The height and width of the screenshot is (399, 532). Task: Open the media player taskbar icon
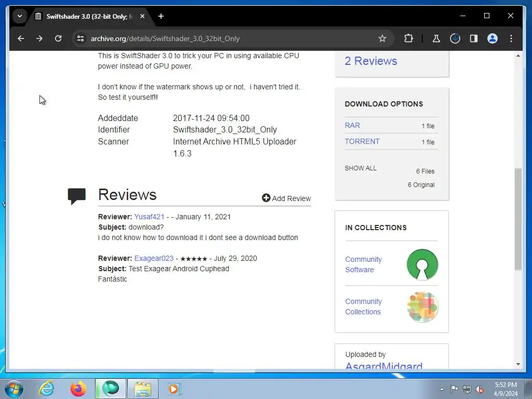[x=175, y=389]
